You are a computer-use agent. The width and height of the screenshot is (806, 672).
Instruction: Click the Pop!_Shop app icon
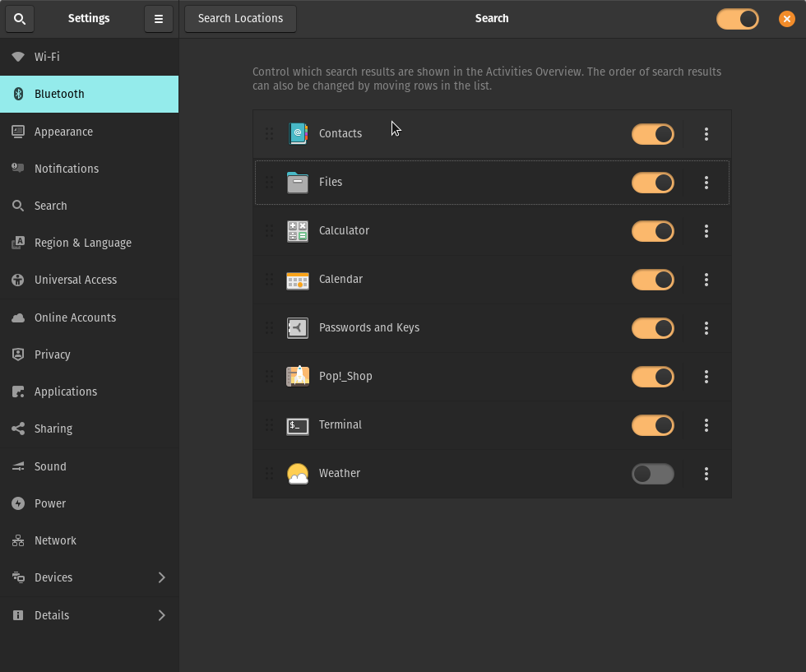point(297,377)
